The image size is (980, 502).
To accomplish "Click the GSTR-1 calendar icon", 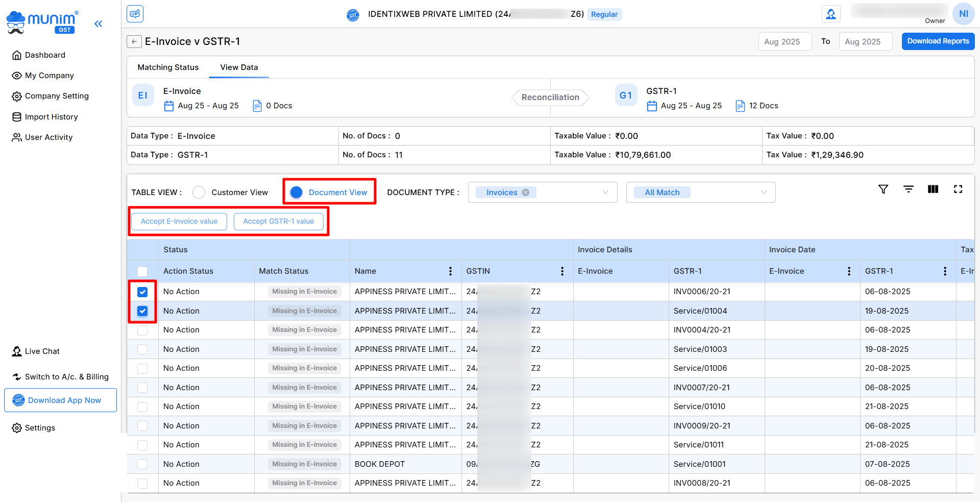I will [652, 106].
